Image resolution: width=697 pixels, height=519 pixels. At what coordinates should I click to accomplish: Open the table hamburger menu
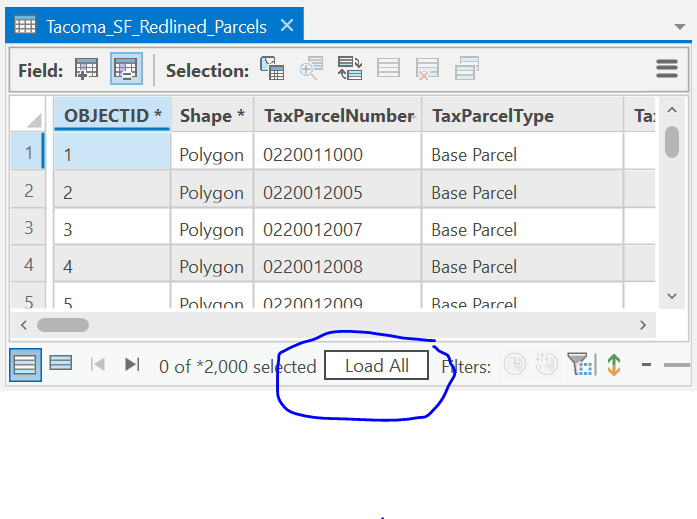coord(667,69)
